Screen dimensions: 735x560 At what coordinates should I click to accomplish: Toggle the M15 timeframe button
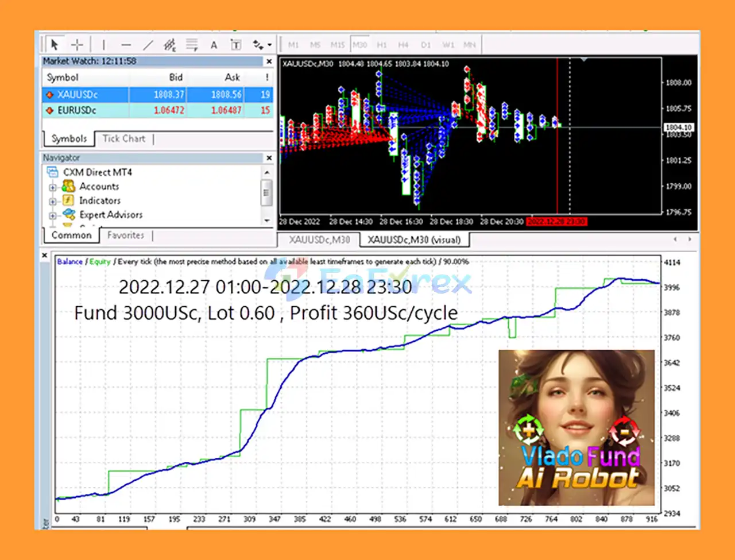pos(338,45)
